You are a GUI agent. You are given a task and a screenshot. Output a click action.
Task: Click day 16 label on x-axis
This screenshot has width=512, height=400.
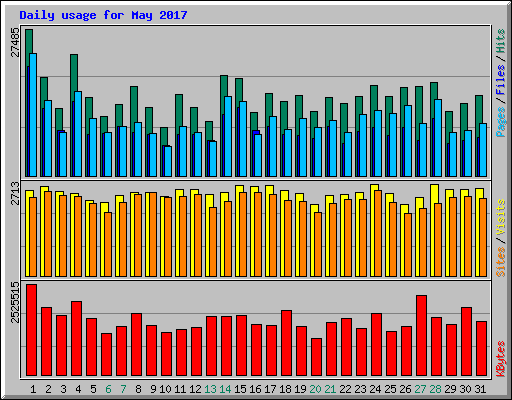click(x=255, y=389)
